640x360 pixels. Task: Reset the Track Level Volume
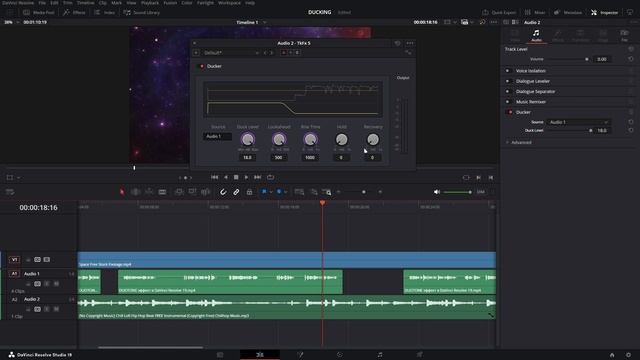(631, 59)
